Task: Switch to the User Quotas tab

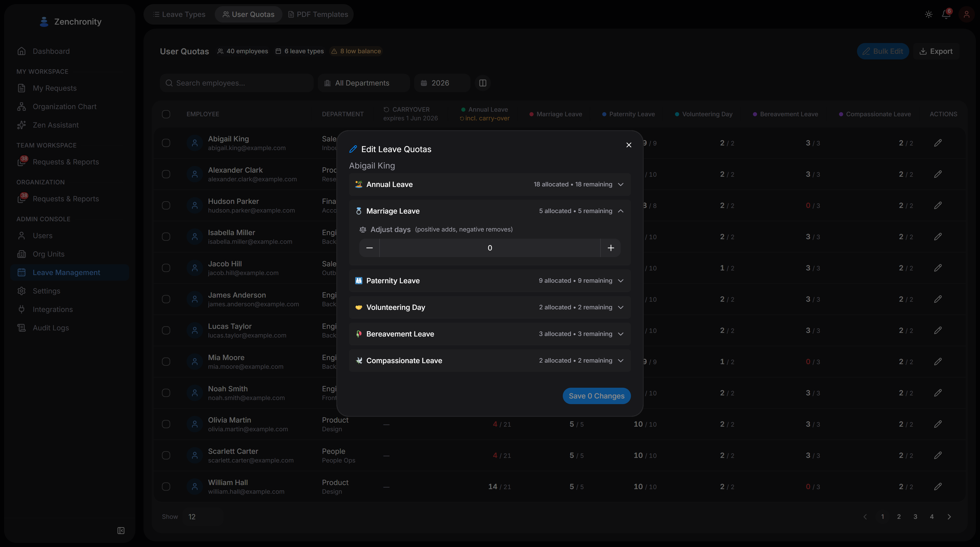Action: point(248,14)
